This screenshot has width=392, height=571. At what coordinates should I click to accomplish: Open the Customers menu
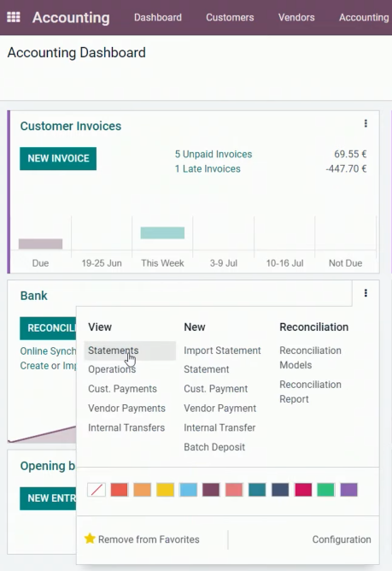coord(230,17)
